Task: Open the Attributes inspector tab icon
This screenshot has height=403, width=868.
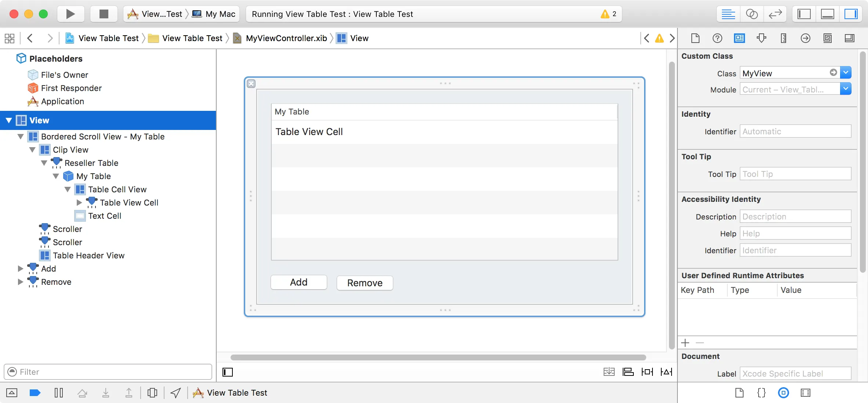Action: [x=761, y=38]
